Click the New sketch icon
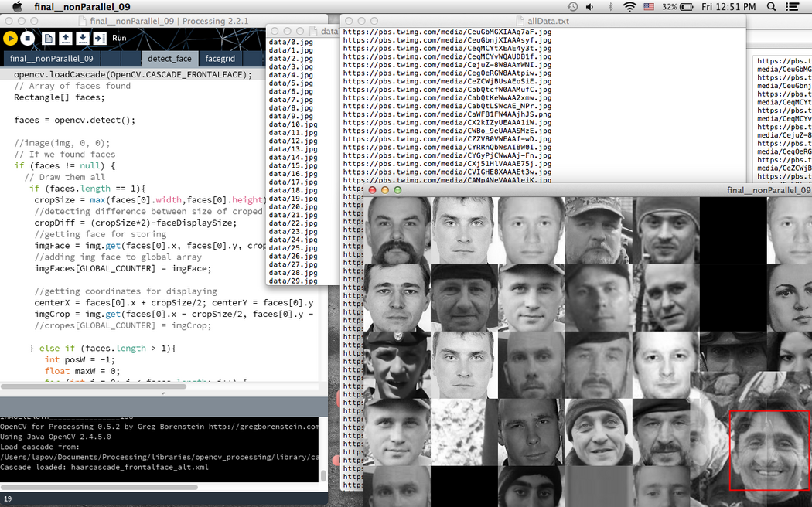Viewport: 812px width, 507px height. [48, 38]
